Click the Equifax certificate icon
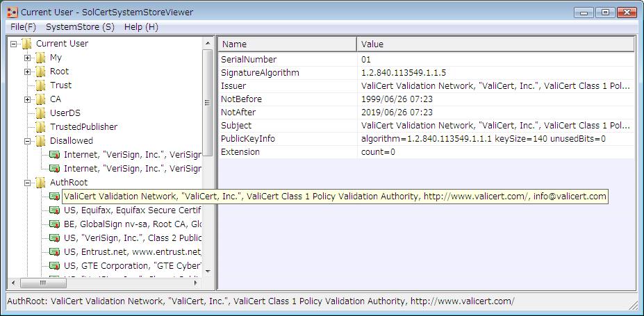 (55, 210)
